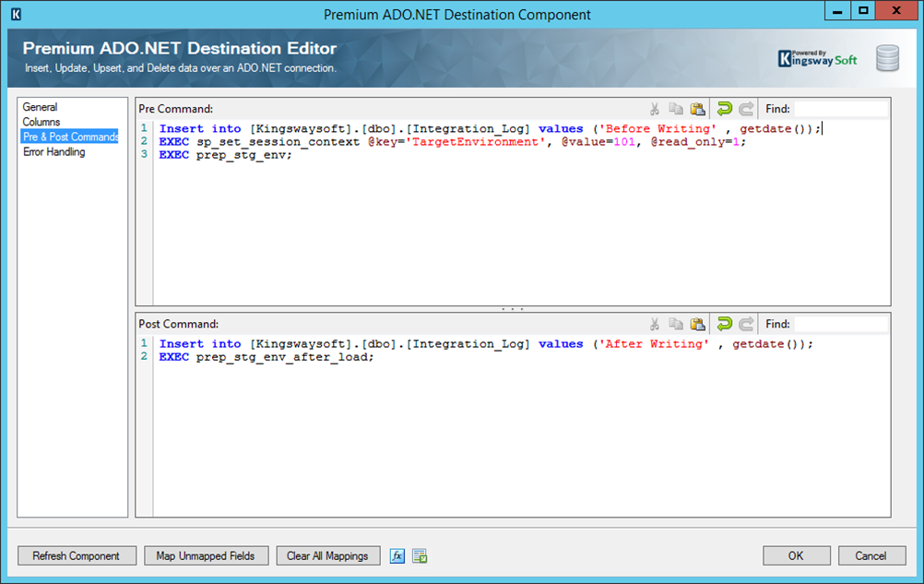Select the Copy icon in Pre Command toolbar
This screenshot has height=584, width=924.
point(676,108)
